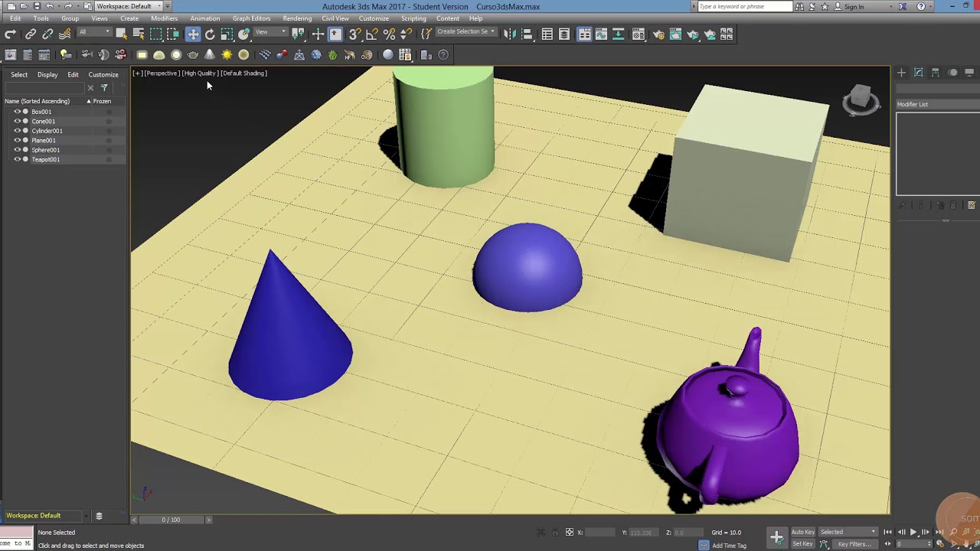Viewport: 980px width, 551px height.
Task: Open Render Setup dialog
Action: click(658, 34)
